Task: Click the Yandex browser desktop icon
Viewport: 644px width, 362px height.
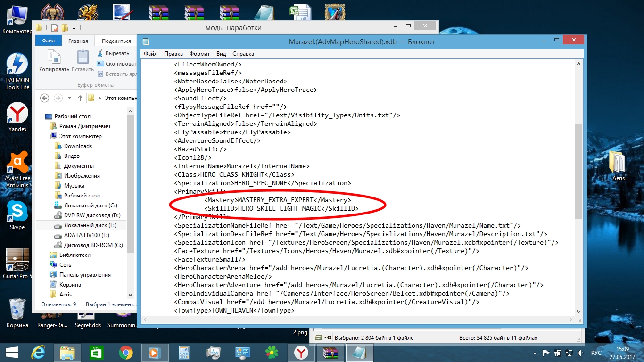Action: 17,117
